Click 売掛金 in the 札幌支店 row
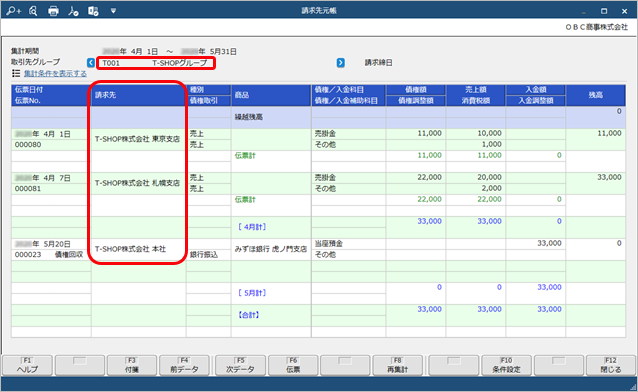Viewport: 638px width, 392px height. click(x=325, y=177)
